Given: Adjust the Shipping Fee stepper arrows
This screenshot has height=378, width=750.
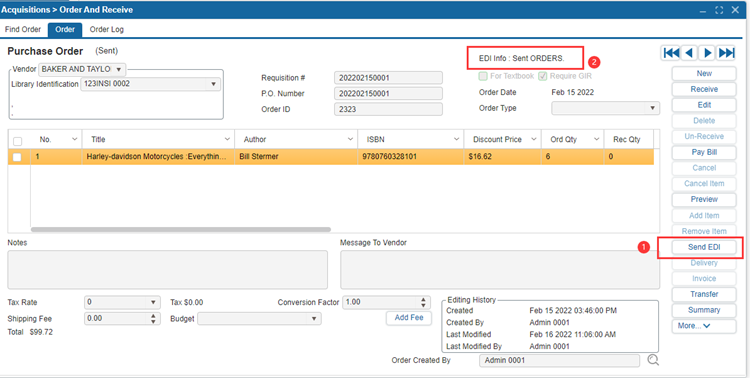Looking at the screenshot, I should [153, 319].
